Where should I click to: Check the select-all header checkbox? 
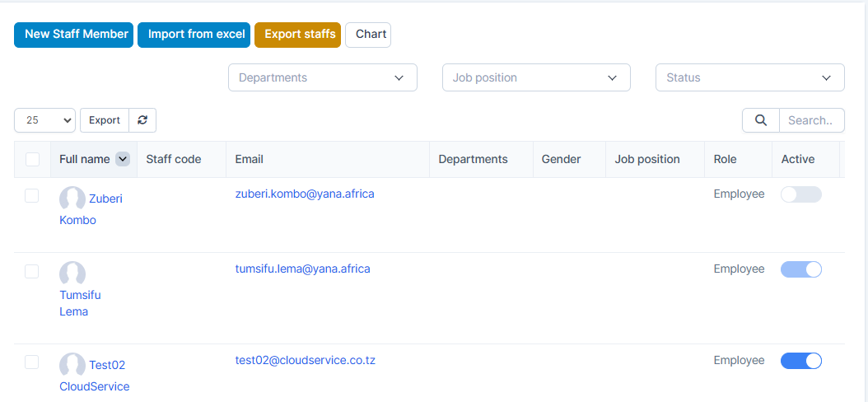[32, 159]
